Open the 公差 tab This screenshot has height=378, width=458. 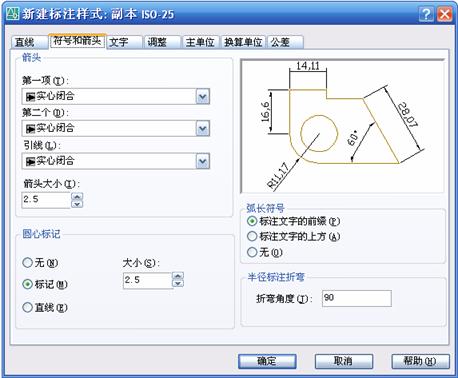[x=285, y=42]
